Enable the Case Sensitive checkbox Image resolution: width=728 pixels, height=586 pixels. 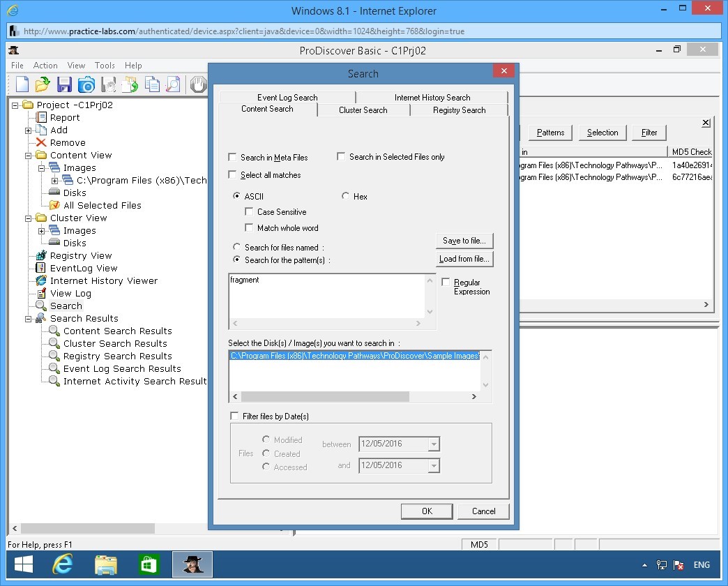(x=249, y=212)
